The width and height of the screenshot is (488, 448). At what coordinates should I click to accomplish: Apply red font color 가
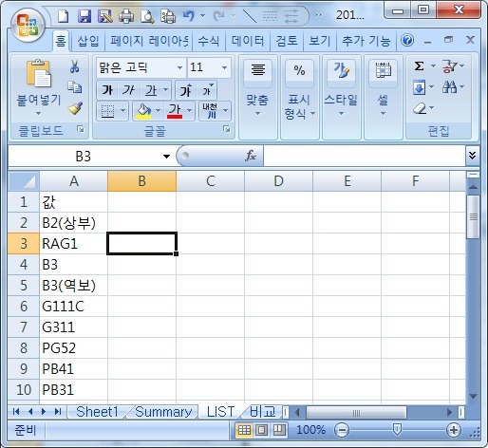click(175, 111)
